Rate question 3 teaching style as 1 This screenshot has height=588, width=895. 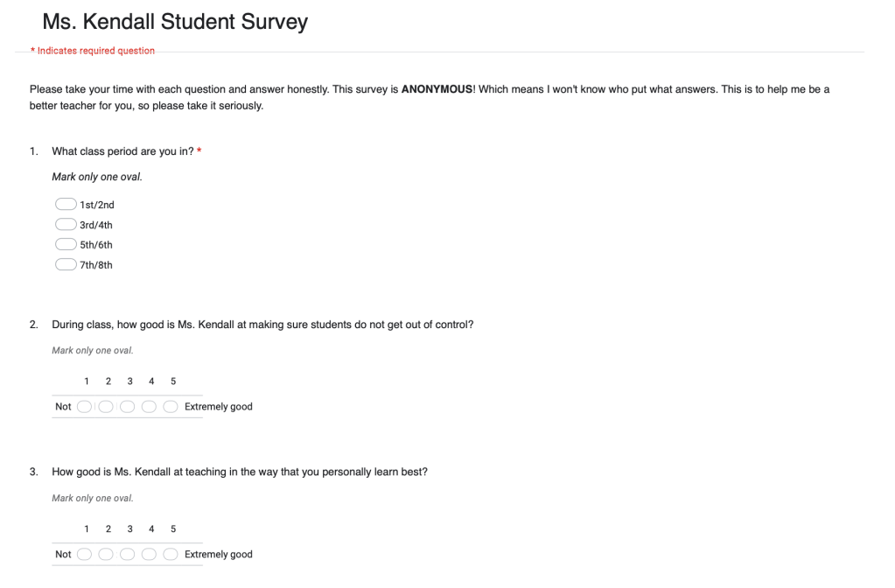(85, 555)
